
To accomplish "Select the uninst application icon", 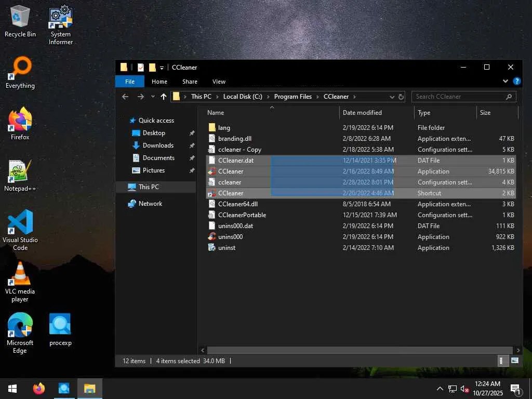I will [x=212, y=247].
